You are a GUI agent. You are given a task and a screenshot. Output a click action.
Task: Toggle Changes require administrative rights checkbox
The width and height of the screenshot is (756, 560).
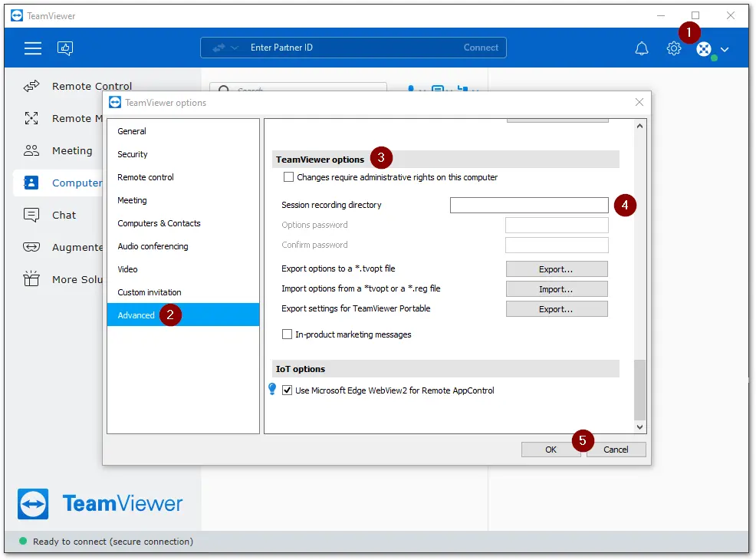pyautogui.click(x=288, y=177)
